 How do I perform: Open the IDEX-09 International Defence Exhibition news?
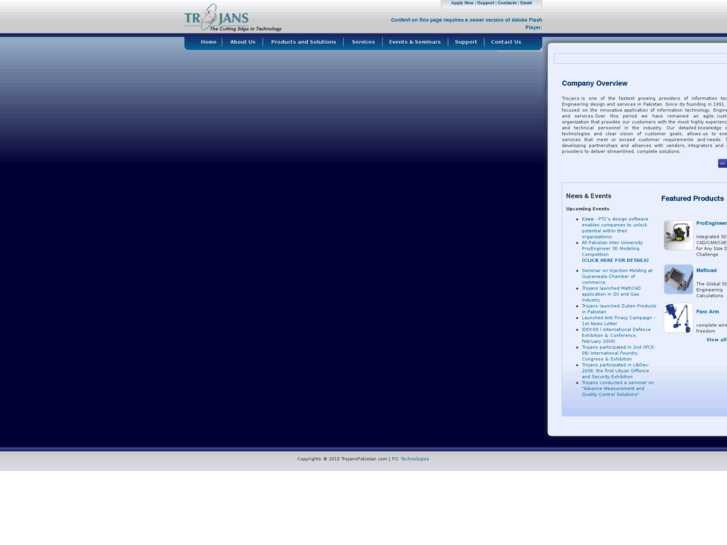[x=616, y=335]
